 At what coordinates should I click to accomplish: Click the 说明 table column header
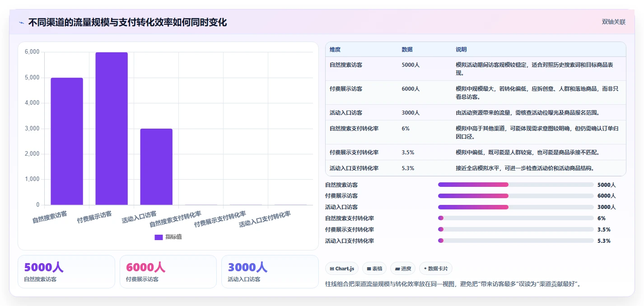click(461, 50)
